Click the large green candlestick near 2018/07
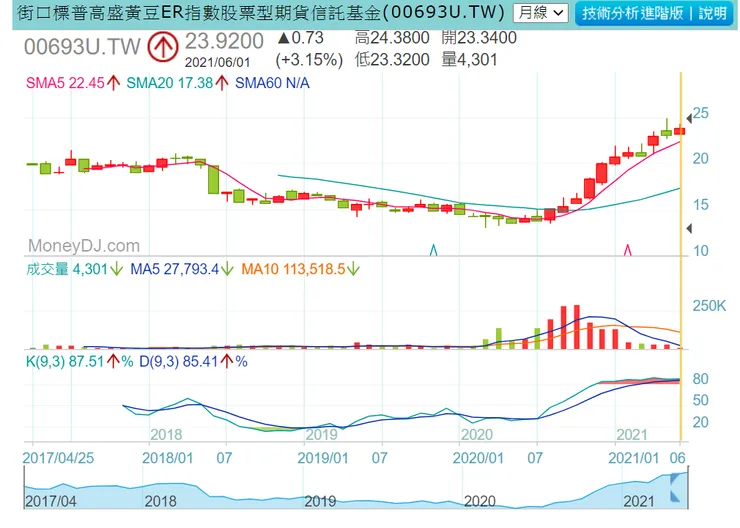This screenshot has width=740, height=528. tap(213, 179)
